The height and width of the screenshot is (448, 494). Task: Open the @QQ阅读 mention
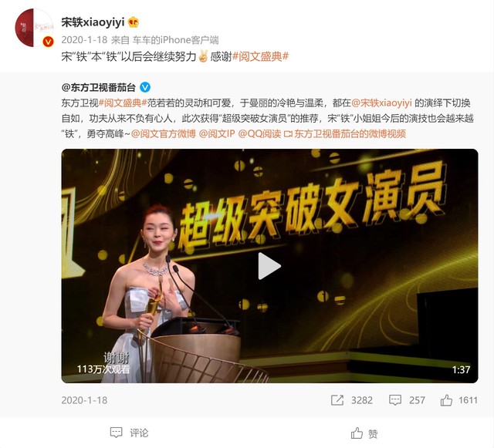pyautogui.click(x=259, y=134)
